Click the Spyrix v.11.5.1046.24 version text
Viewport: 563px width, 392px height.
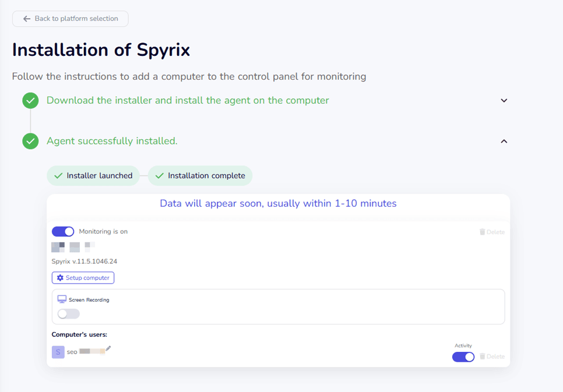tap(85, 262)
